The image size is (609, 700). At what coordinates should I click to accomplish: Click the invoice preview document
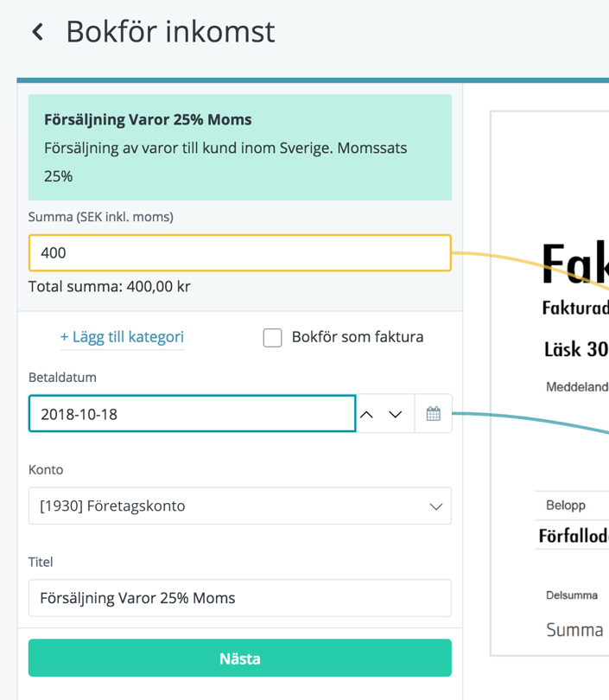(x=549, y=383)
